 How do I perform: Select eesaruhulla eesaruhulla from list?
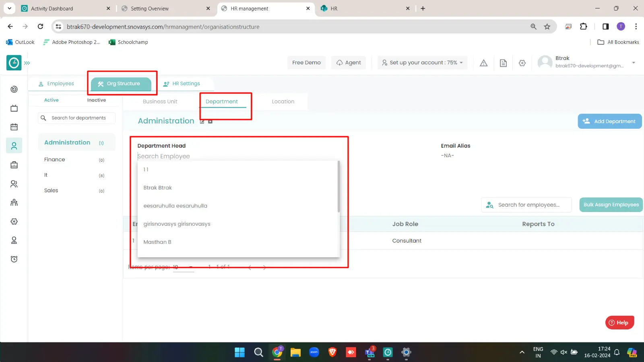tap(239, 206)
